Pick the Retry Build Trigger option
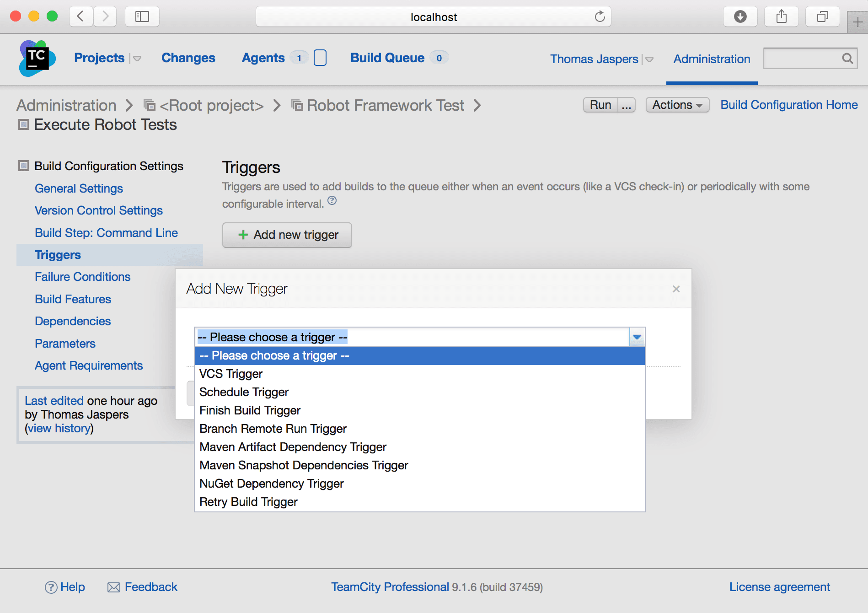Image resolution: width=868 pixels, height=613 pixels. pos(248,502)
